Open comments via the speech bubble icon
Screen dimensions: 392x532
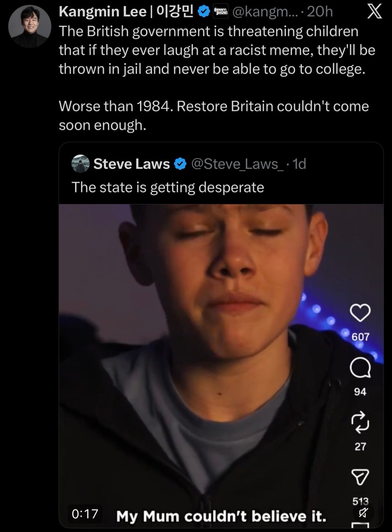coord(360,368)
